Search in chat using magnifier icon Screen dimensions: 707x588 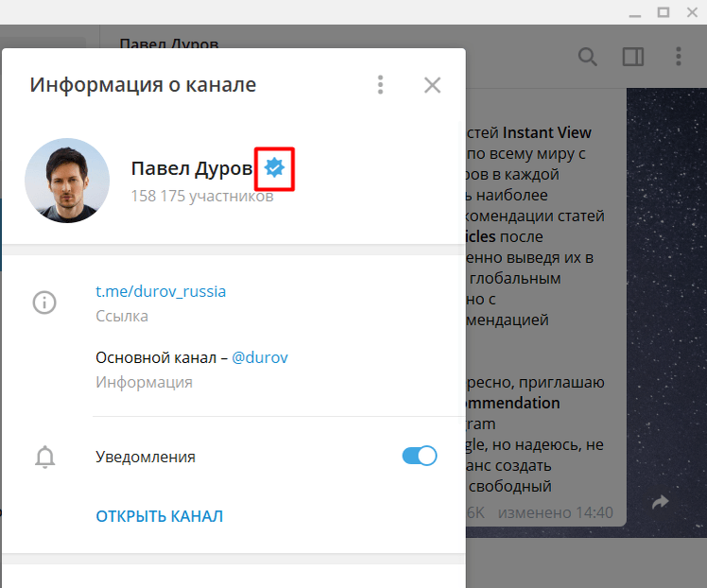click(588, 57)
